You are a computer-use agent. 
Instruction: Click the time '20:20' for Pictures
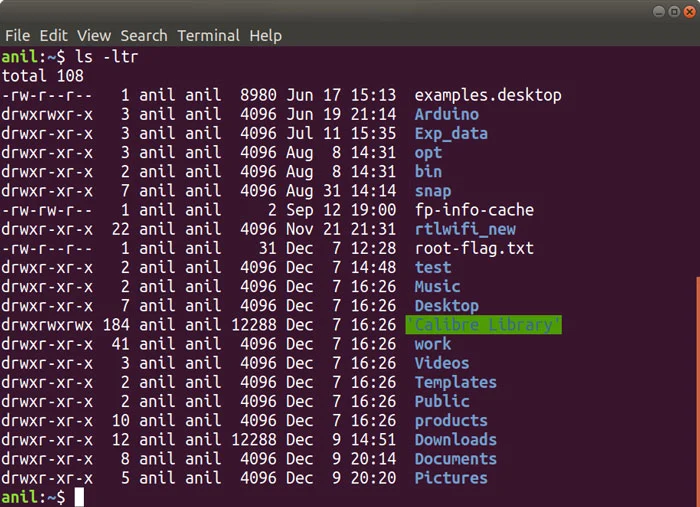[x=373, y=478]
